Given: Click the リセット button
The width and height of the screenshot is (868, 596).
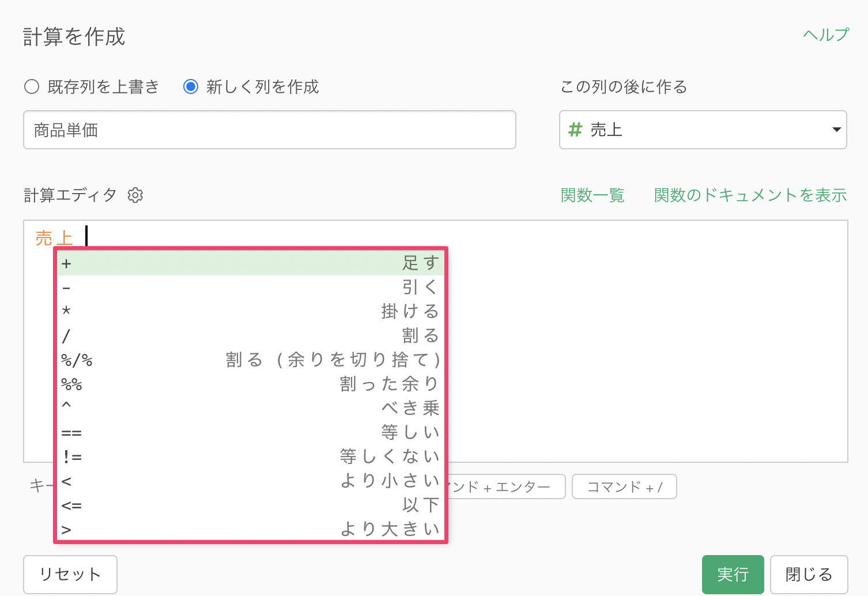Looking at the screenshot, I should 70,575.
